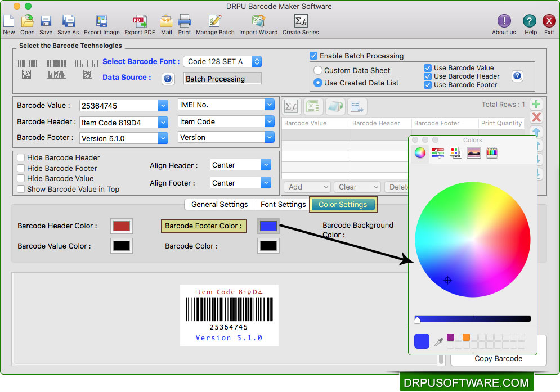Click the Data Source help icon
560x392 pixels.
click(x=168, y=79)
